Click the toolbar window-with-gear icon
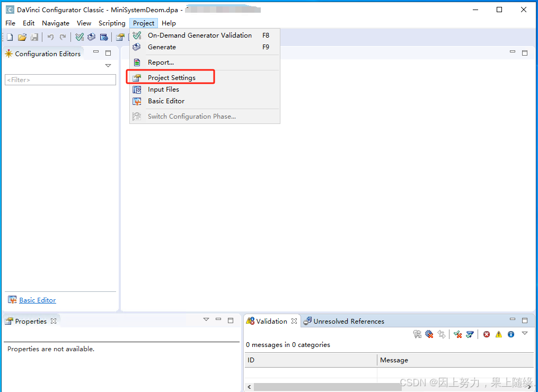Viewport: 538px width, 392px height. (104, 37)
